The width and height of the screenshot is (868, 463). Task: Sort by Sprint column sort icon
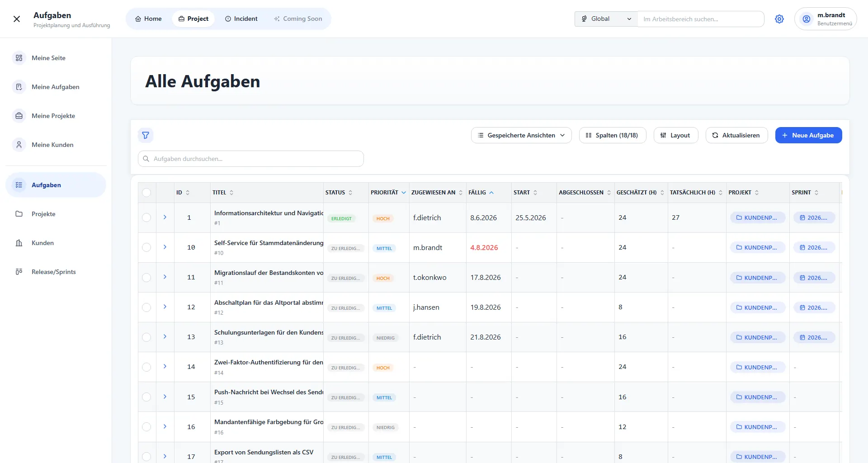point(816,193)
